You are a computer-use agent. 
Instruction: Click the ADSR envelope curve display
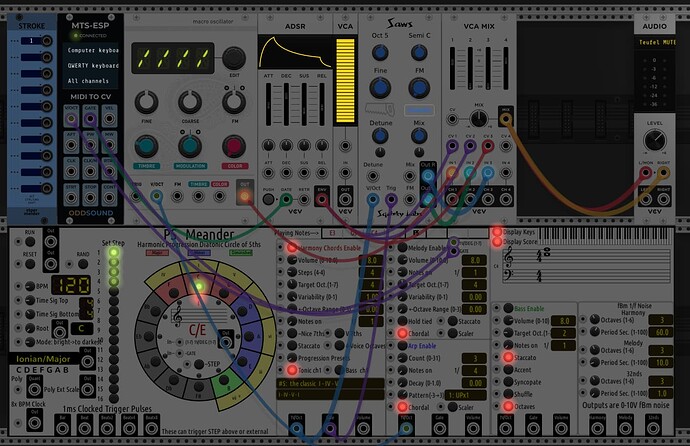click(295, 52)
